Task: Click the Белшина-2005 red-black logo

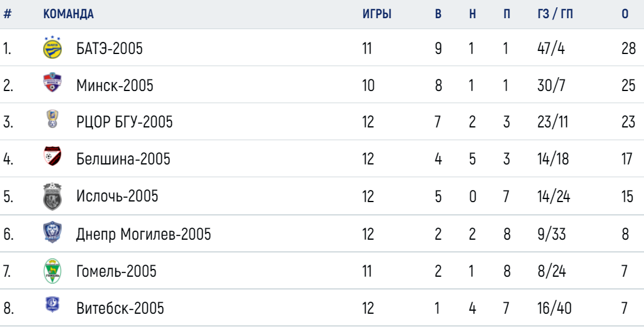Action: click(x=53, y=156)
